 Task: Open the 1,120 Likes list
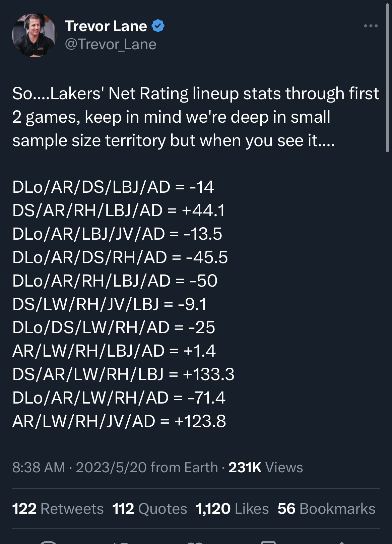click(232, 509)
